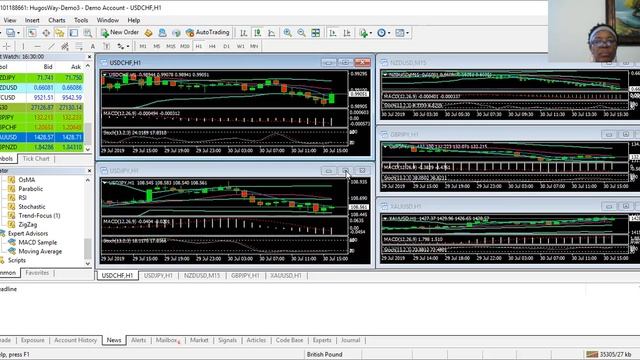Image resolution: width=640 pixels, height=360 pixels.
Task: Toggle Chart Shift from right border
Action: coord(347,33)
